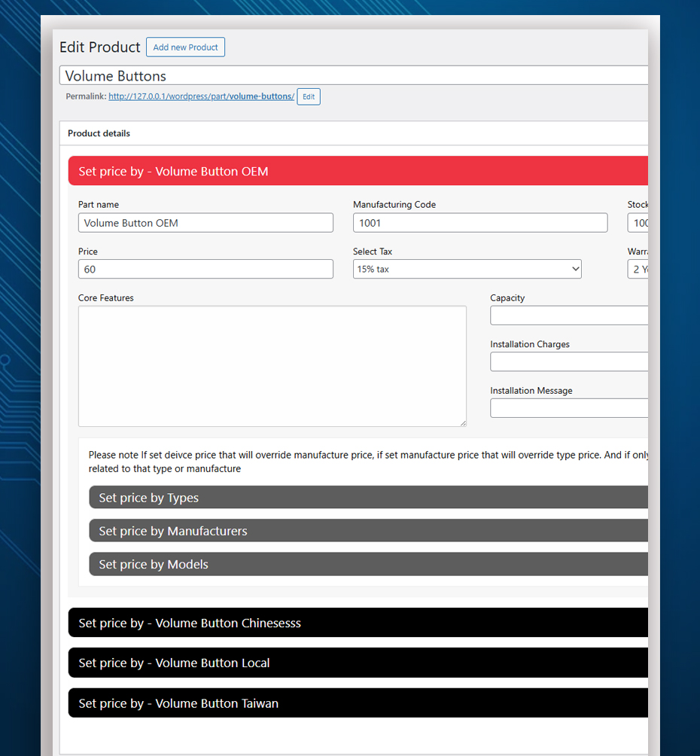Viewport: 700px width, 756px height.
Task: Open the Select Tax dropdown
Action: [467, 269]
